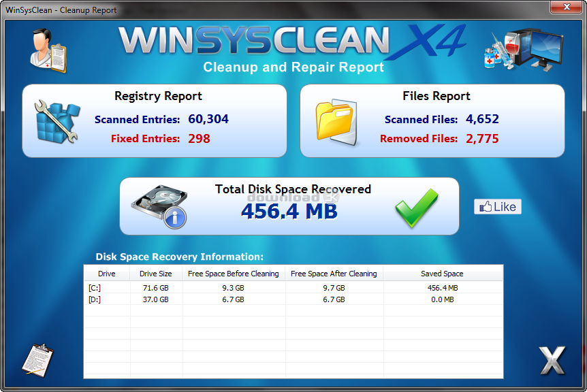
Task: Click the Scanned Files value 4,652
Action: 482,119
